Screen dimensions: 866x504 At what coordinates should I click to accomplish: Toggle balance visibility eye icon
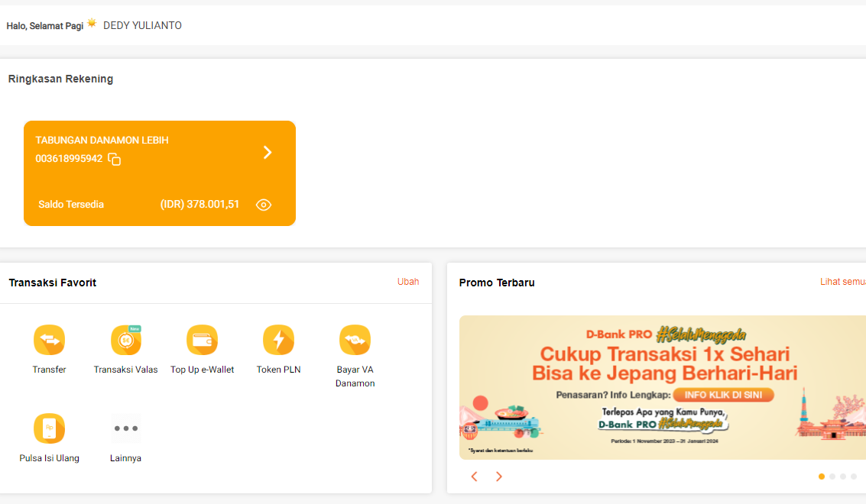(x=264, y=205)
